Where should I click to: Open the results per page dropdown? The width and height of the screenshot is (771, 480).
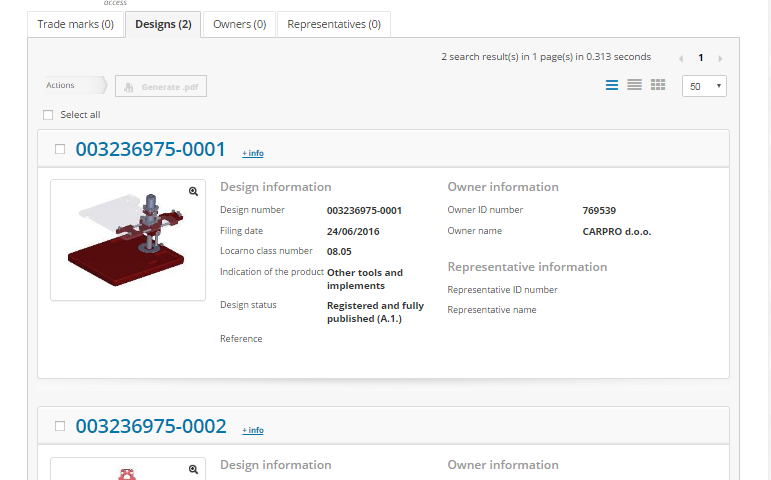click(704, 87)
